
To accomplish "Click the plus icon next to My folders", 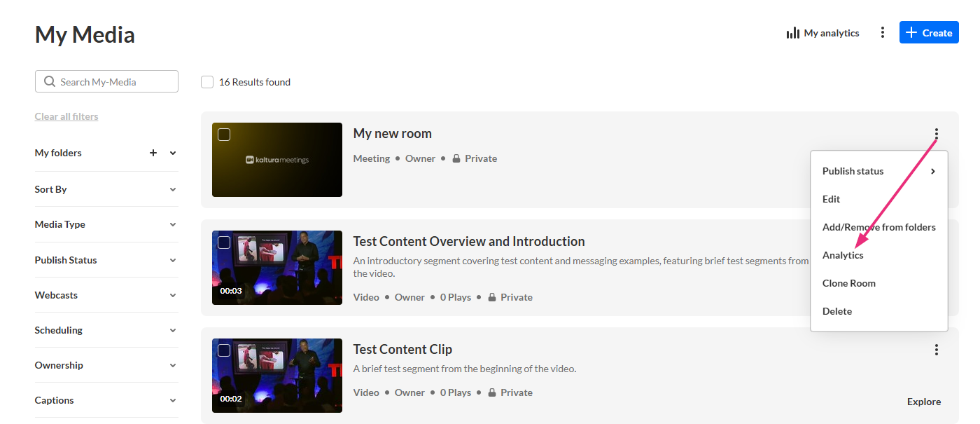I will tap(153, 153).
